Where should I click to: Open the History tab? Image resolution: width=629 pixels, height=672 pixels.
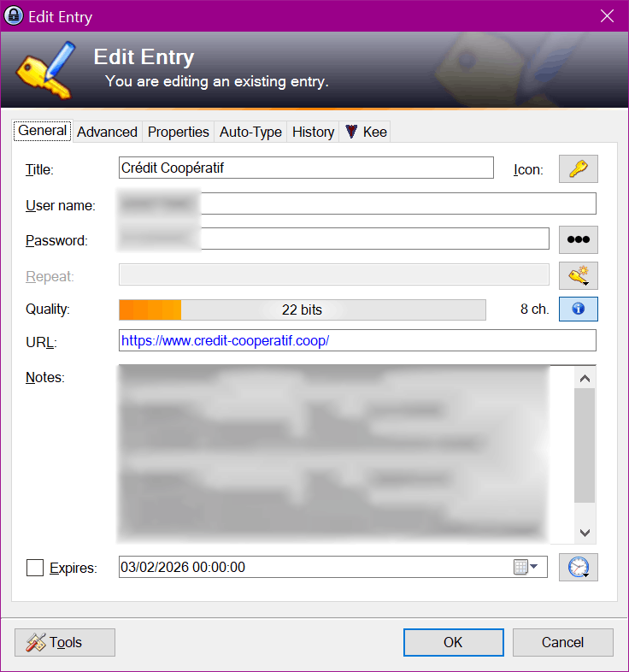313,132
